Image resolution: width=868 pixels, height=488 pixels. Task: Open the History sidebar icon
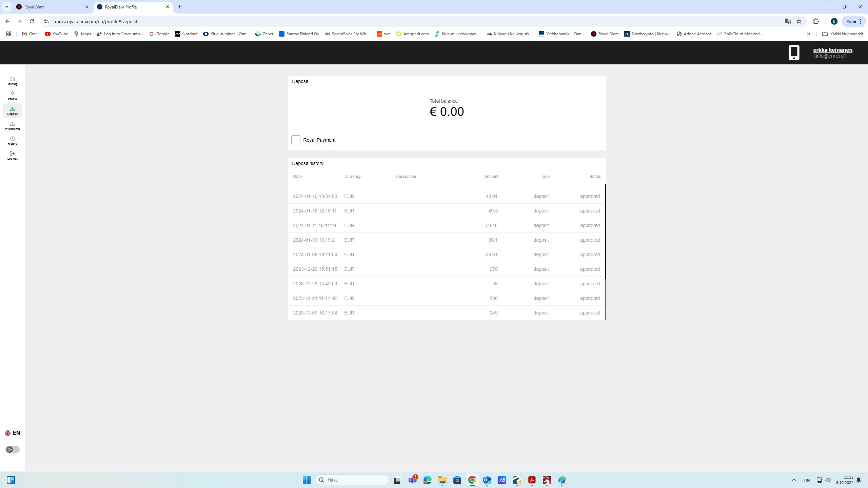click(x=12, y=140)
